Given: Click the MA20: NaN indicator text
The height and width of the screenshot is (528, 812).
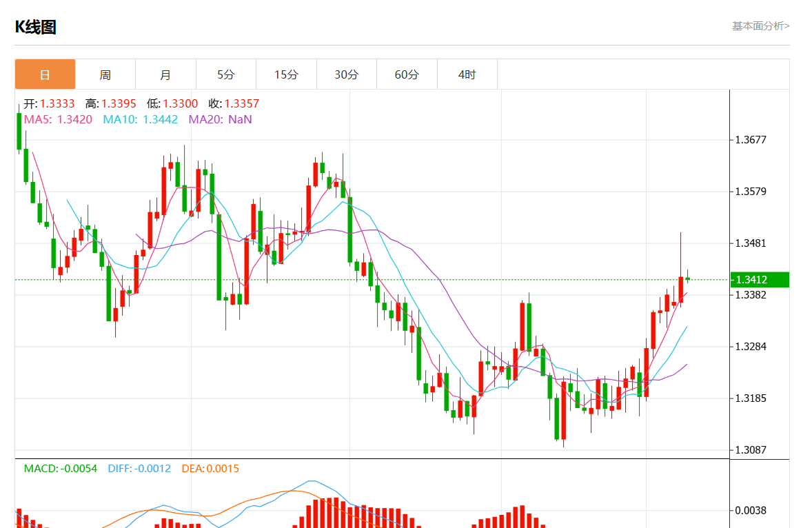Looking at the screenshot, I should click(220, 119).
